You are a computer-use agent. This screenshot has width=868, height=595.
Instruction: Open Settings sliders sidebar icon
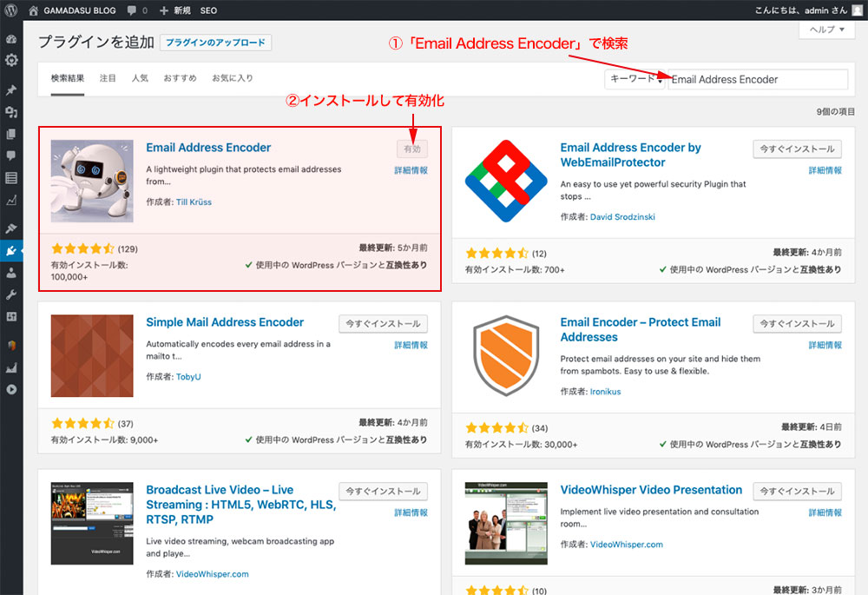click(x=11, y=316)
